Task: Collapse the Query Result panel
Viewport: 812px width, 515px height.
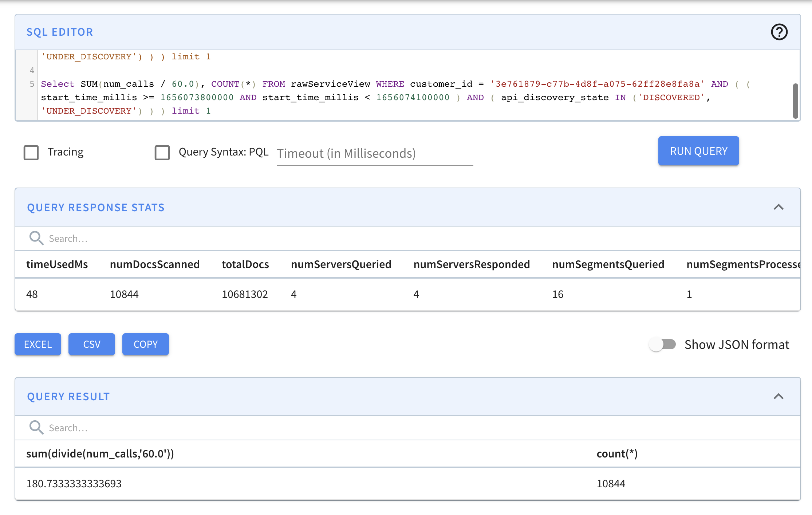Action: [778, 396]
